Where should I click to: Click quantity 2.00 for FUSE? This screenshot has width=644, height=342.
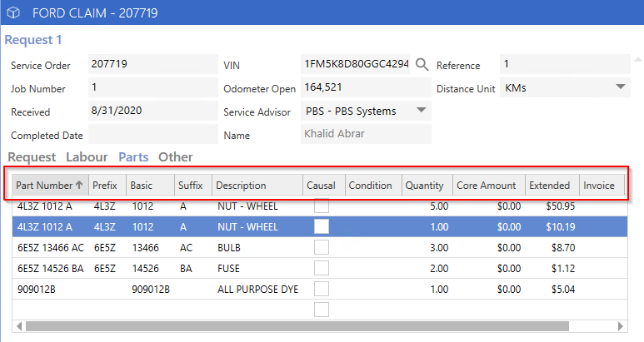pyautogui.click(x=439, y=269)
